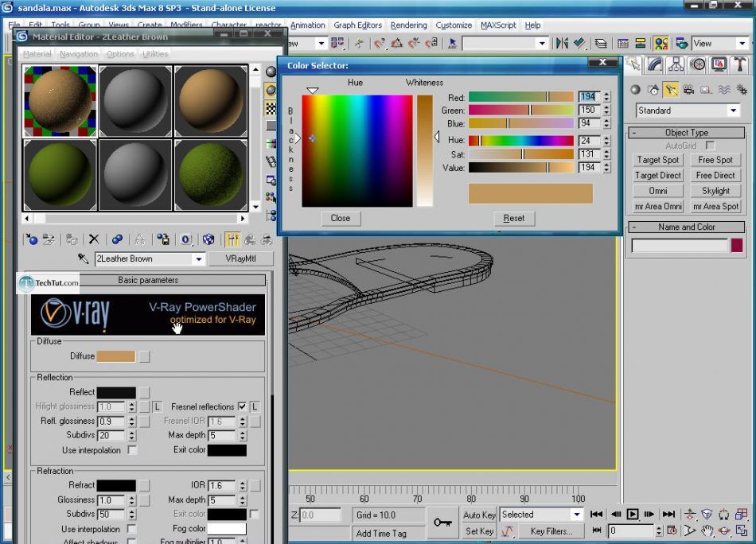756x544 pixels.
Task: Click Put Material to Scene icon
Action: tap(49, 239)
